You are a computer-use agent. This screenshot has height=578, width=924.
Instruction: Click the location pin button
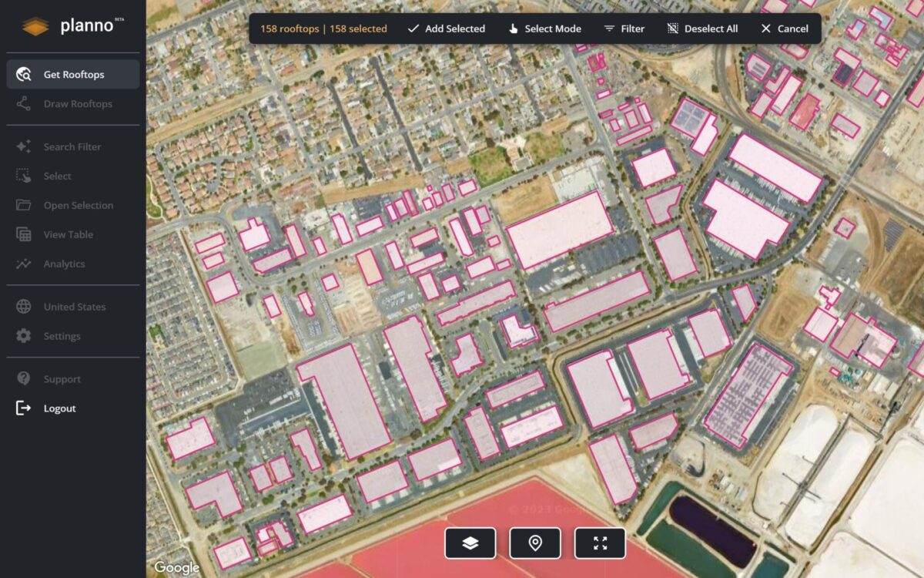pyautogui.click(x=535, y=543)
